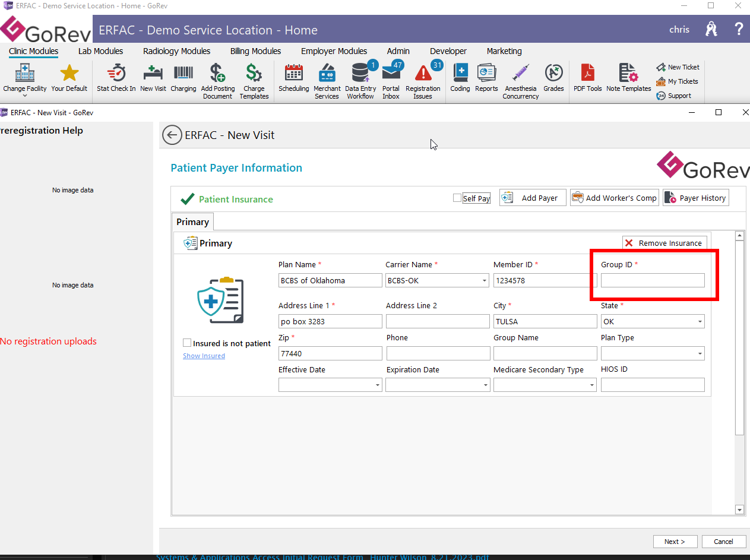Open Payer History

696,198
